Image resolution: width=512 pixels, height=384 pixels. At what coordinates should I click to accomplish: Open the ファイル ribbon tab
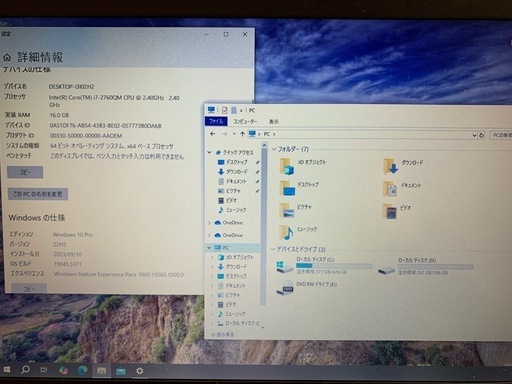point(216,121)
